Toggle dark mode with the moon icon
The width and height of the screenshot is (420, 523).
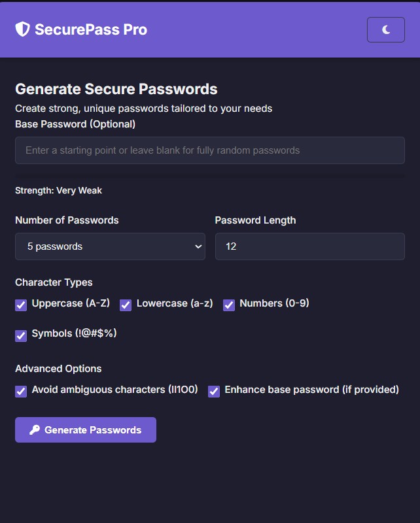point(385,29)
